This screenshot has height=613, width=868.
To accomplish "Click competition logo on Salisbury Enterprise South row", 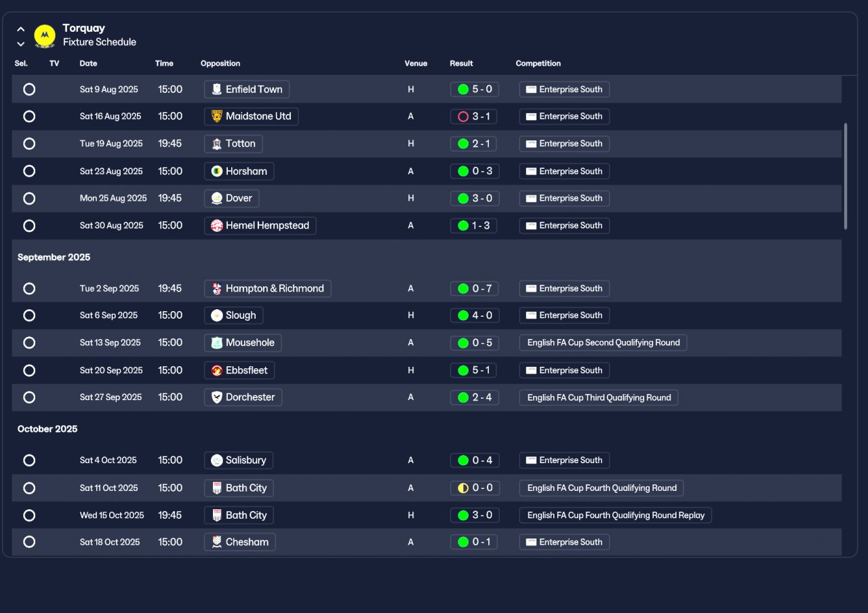I will pos(531,460).
